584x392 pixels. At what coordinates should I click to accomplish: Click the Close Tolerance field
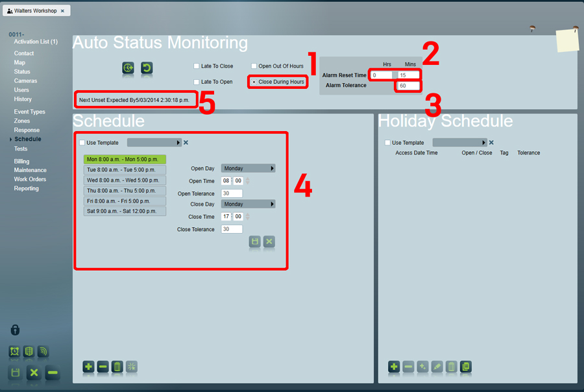coord(232,229)
